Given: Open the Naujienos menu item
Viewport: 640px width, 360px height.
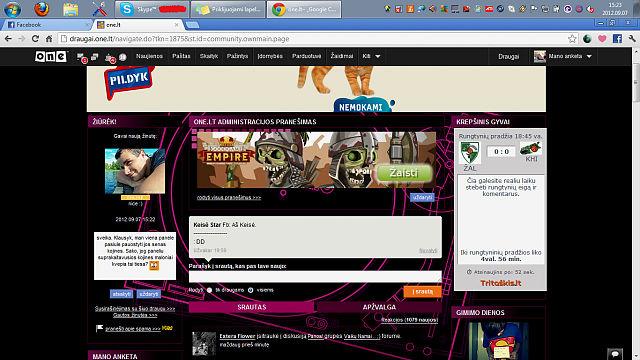Looking at the screenshot, I should (x=149, y=56).
